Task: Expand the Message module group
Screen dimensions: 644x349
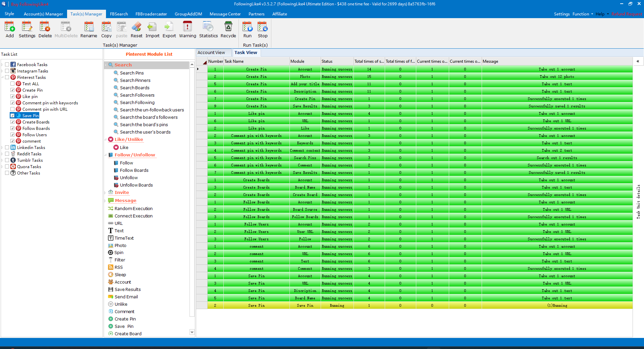Action: (105, 201)
